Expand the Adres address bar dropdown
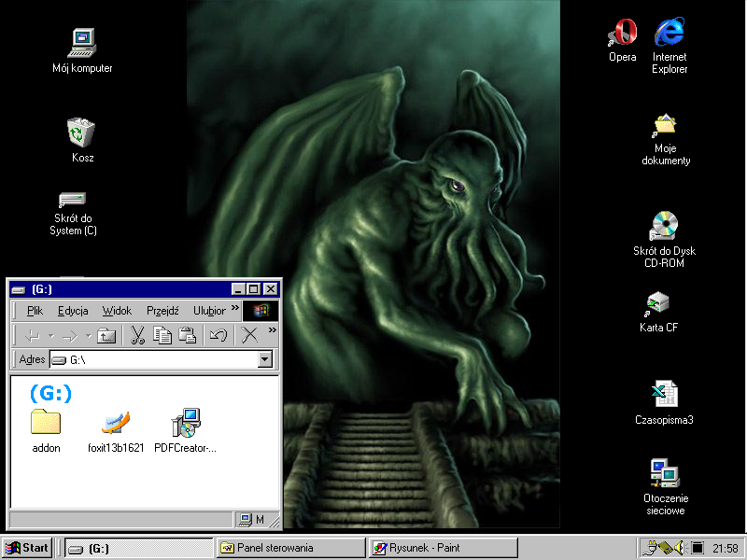Viewport: 747px width, 560px height. coord(264,360)
